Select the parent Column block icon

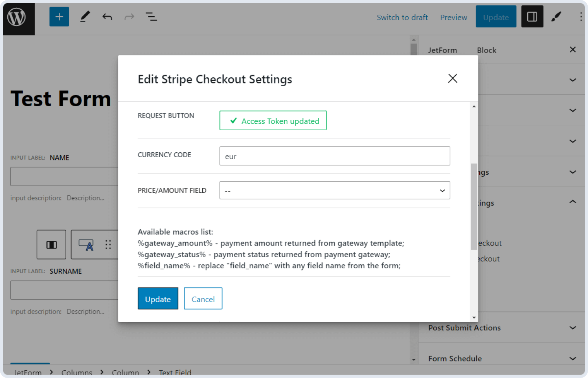(51, 244)
